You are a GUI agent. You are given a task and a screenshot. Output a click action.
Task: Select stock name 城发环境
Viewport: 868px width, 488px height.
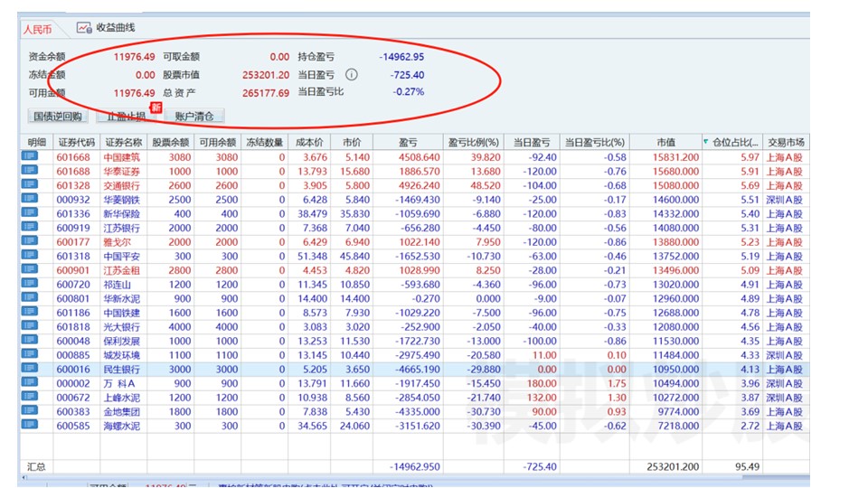[x=122, y=355]
